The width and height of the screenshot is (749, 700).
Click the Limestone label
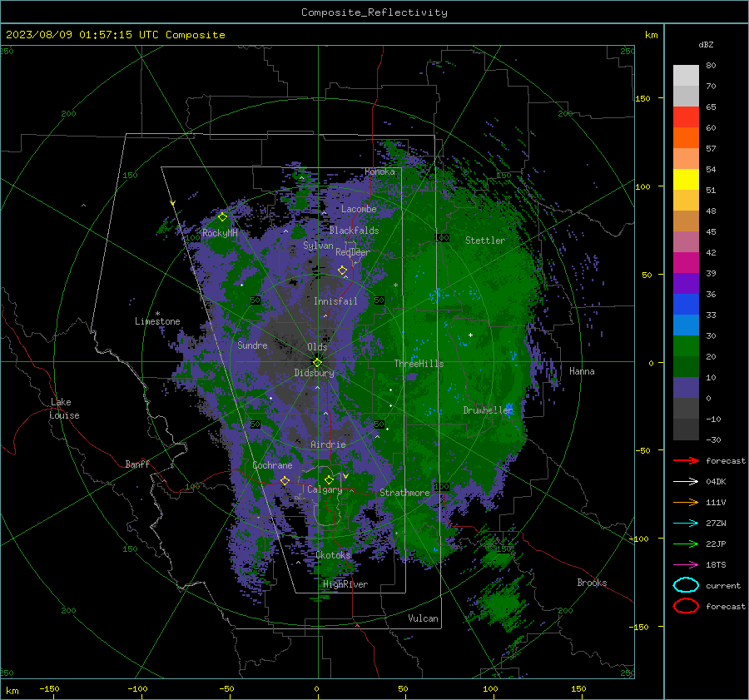coord(157,321)
